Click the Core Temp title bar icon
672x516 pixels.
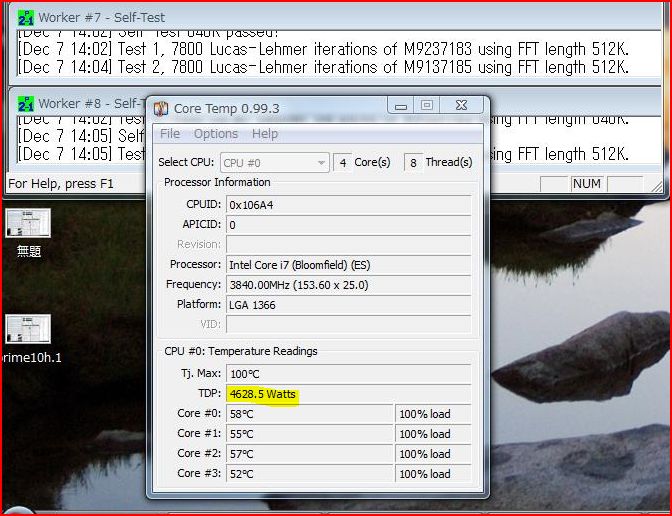tap(161, 108)
